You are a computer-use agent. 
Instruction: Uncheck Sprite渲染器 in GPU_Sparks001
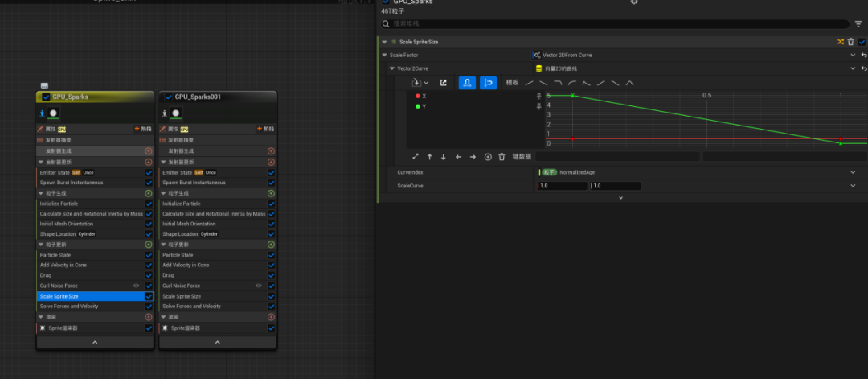click(271, 328)
